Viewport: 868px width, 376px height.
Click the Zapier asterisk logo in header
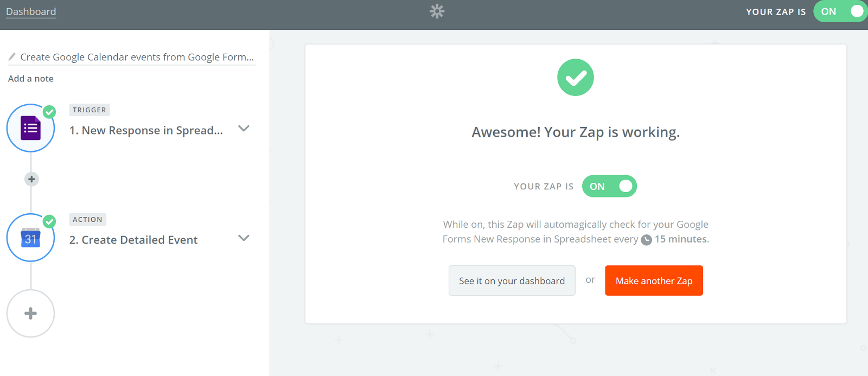pyautogui.click(x=437, y=11)
